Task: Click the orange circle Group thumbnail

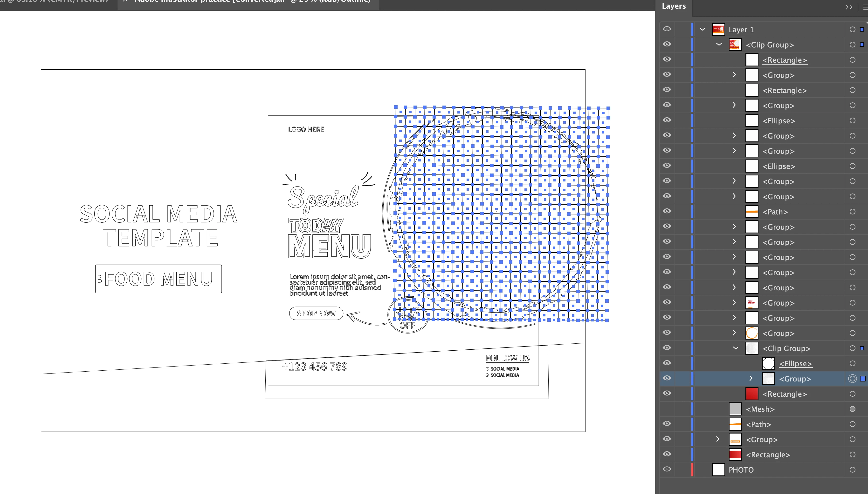Action: point(751,333)
